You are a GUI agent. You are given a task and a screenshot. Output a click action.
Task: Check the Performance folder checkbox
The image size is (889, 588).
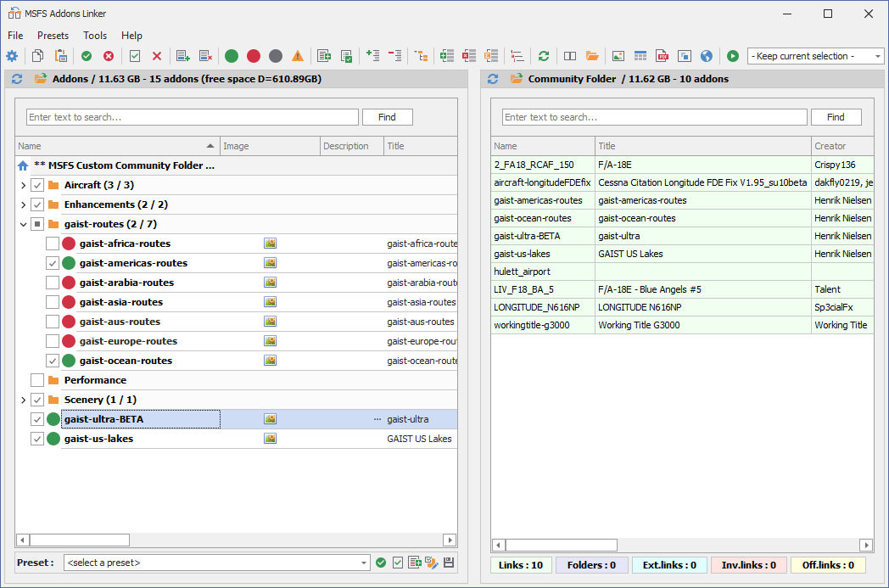coord(37,380)
